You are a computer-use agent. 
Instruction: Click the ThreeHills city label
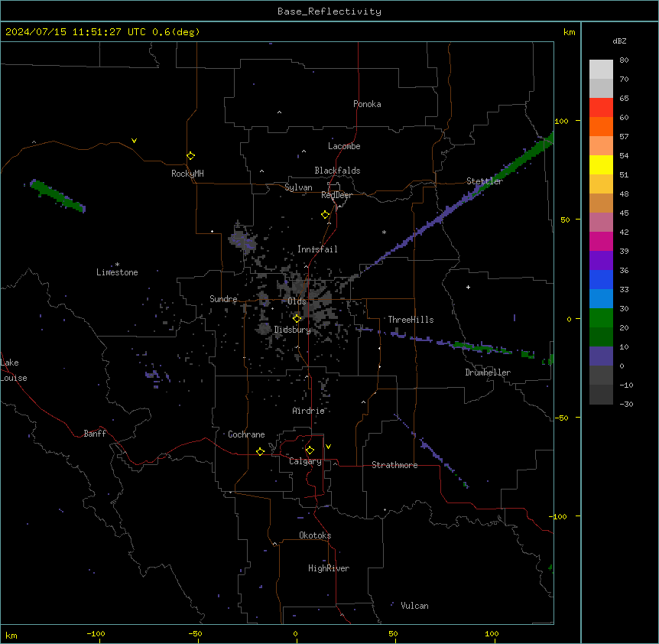tap(411, 320)
